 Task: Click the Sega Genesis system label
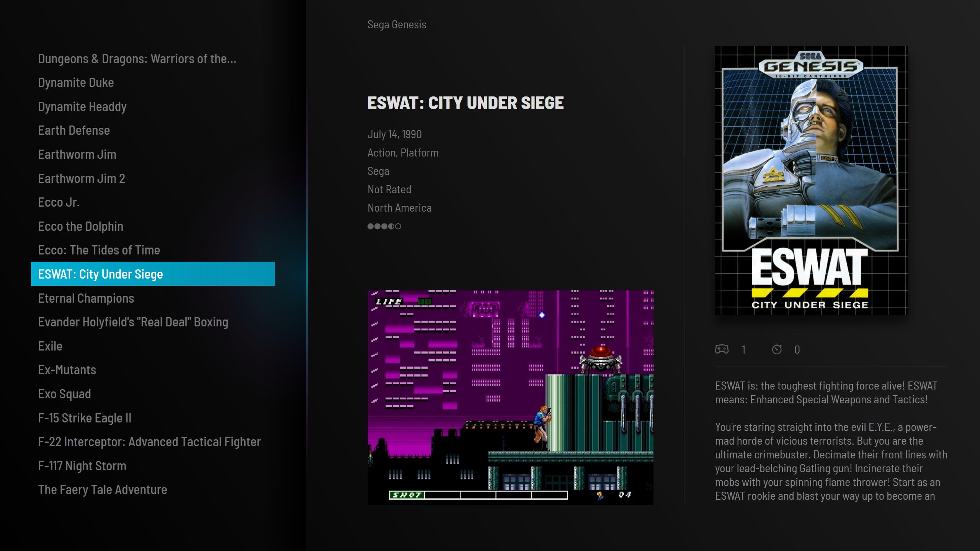397,24
